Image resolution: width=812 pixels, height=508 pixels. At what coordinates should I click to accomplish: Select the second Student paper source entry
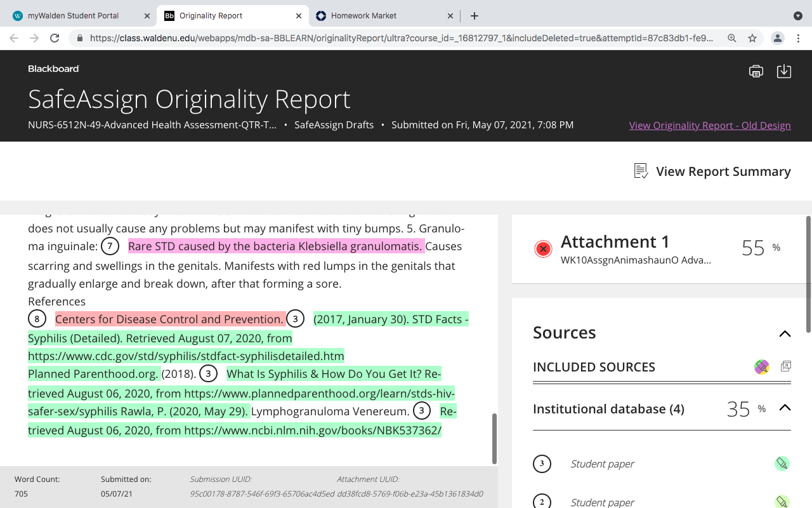pyautogui.click(x=602, y=502)
